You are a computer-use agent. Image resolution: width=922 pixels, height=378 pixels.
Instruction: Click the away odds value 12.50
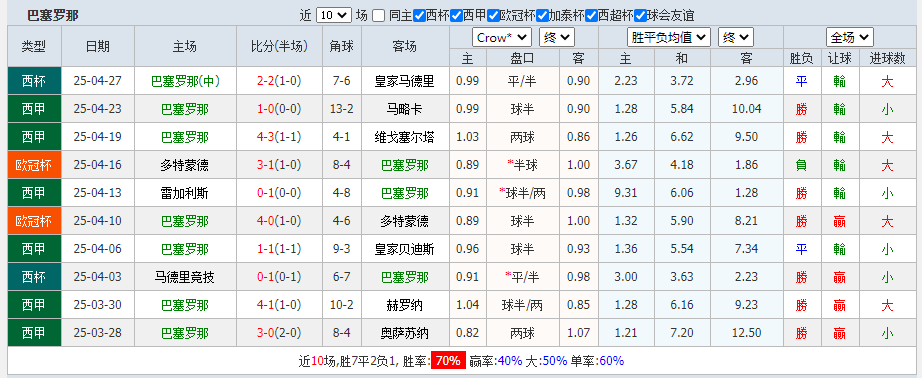click(x=747, y=333)
